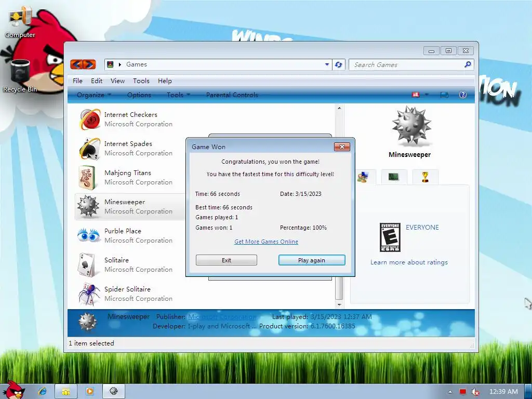The width and height of the screenshot is (532, 399).
Task: Click the taskbar clock showing 12:39 AM
Action: [x=503, y=392]
